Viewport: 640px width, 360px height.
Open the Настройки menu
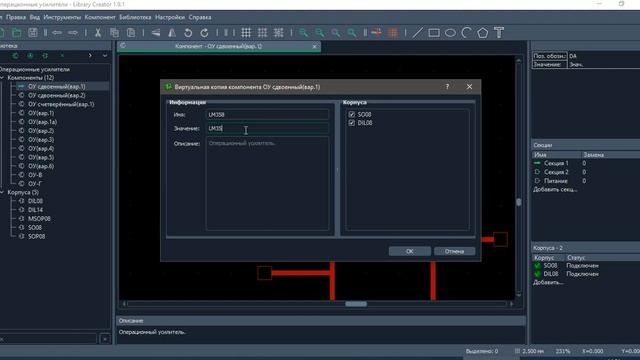click(170, 17)
